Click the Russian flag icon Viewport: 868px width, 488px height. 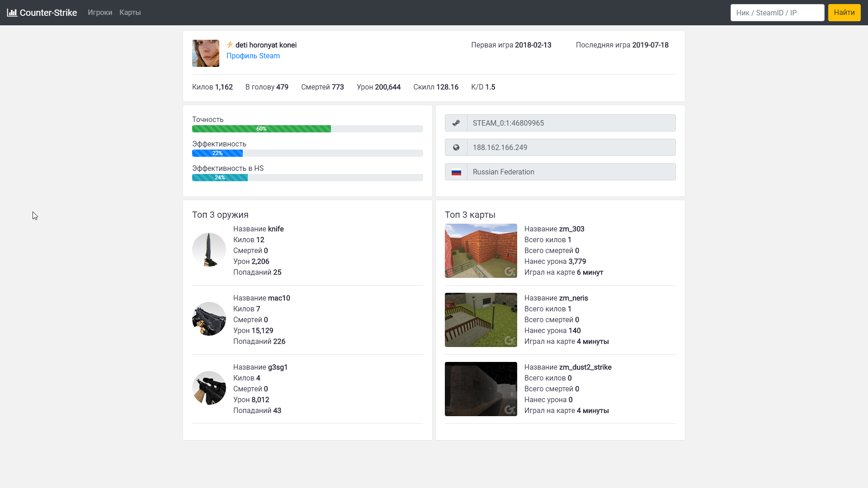pos(456,172)
